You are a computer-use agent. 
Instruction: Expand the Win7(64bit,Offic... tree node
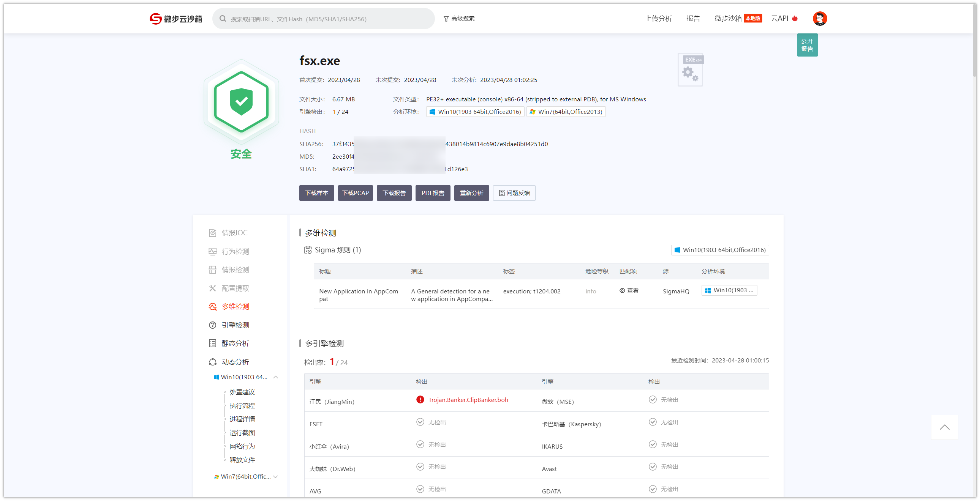coord(276,477)
